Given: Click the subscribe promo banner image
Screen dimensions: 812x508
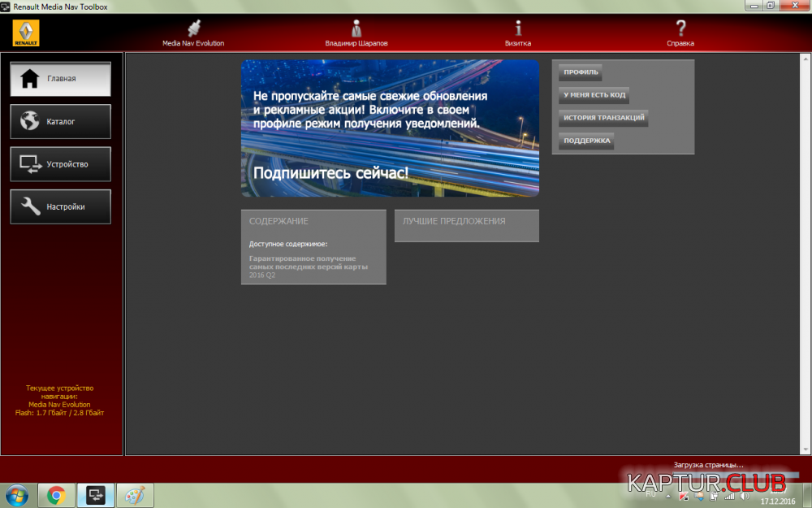Looking at the screenshot, I should click(390, 128).
